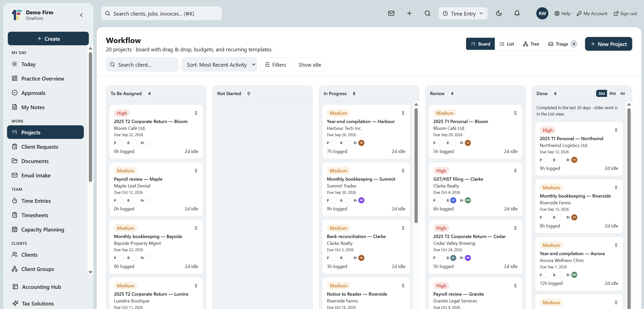Select the 30d filter in Done column

point(601,94)
